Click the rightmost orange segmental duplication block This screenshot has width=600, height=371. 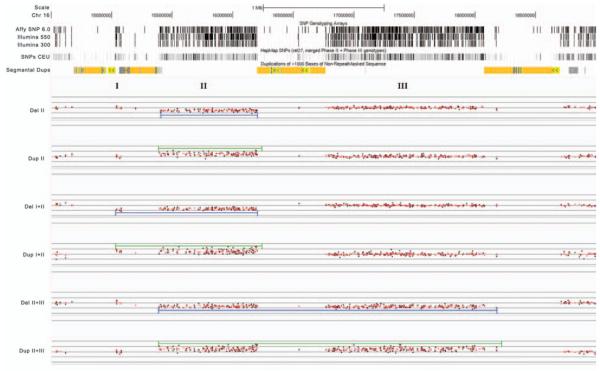(522, 70)
